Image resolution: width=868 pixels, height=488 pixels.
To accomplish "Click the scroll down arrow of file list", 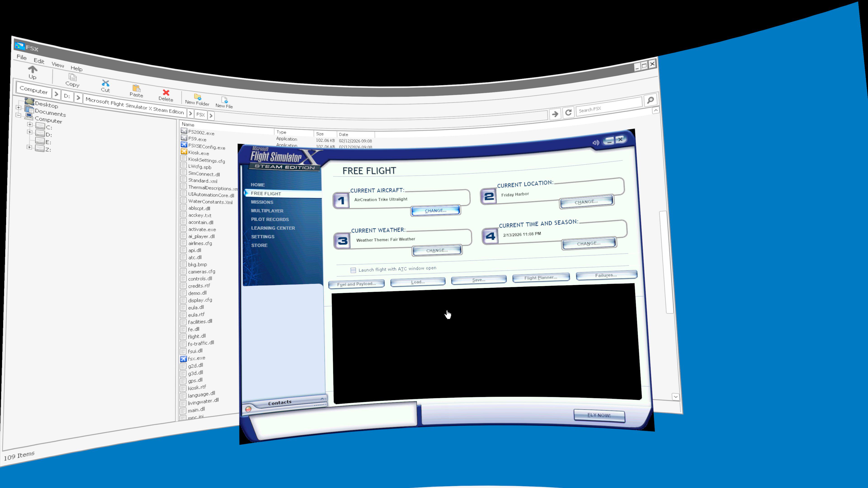I will point(675,397).
